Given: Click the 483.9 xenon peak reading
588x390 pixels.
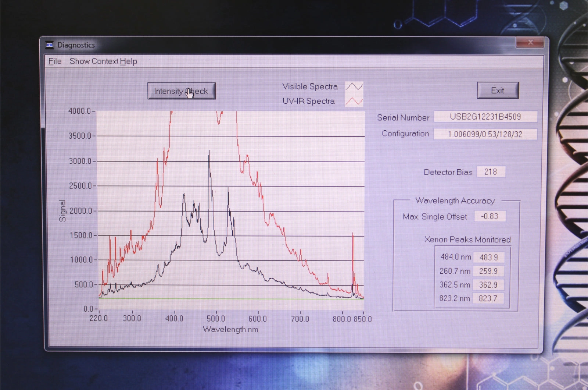Looking at the screenshot, I should pyautogui.click(x=488, y=258).
